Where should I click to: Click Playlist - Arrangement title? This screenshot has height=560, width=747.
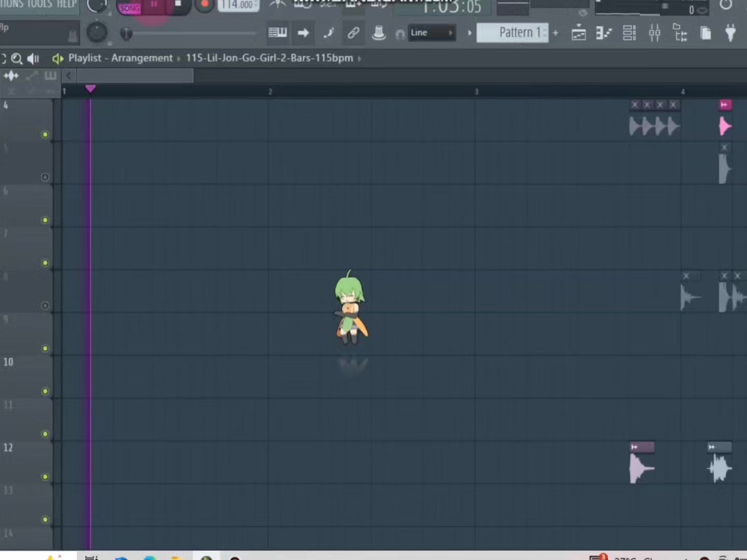pyautogui.click(x=120, y=58)
